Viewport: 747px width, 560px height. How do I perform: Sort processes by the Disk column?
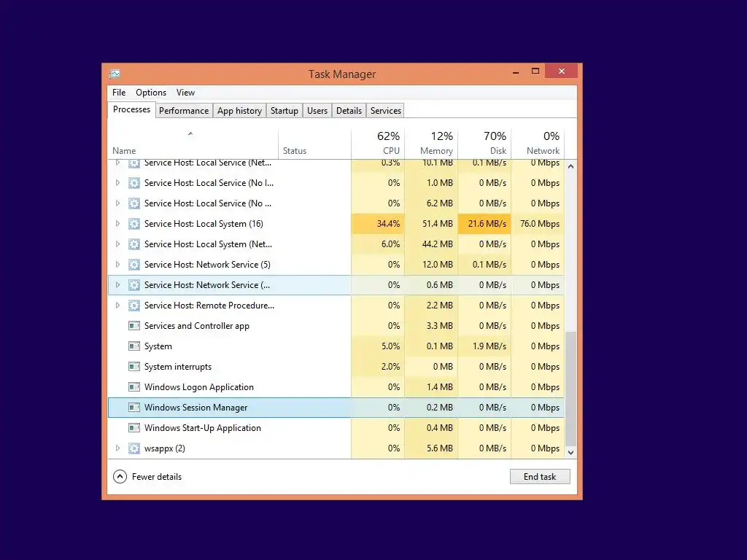point(484,144)
